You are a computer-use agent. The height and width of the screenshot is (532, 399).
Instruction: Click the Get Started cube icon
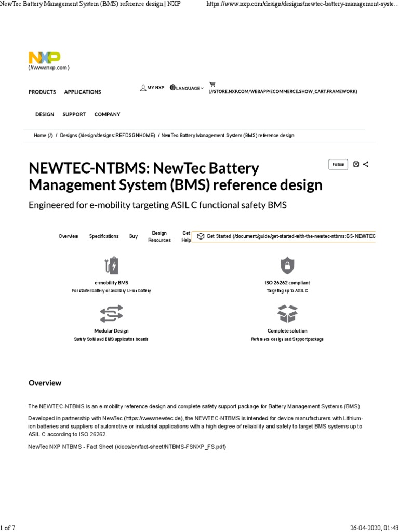click(x=201, y=236)
